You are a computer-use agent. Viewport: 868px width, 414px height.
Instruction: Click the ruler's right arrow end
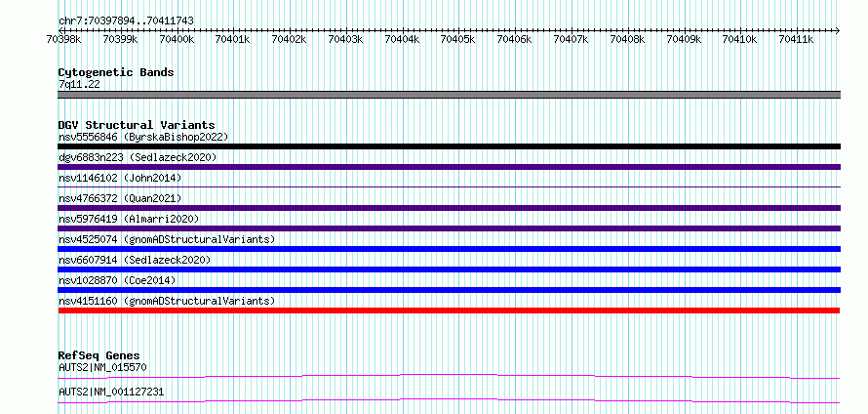pyautogui.click(x=838, y=30)
